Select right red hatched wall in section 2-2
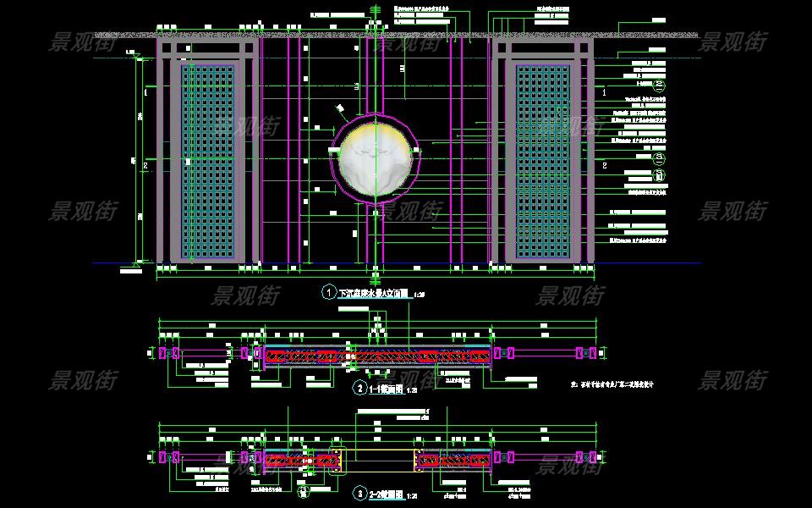 tap(451, 459)
